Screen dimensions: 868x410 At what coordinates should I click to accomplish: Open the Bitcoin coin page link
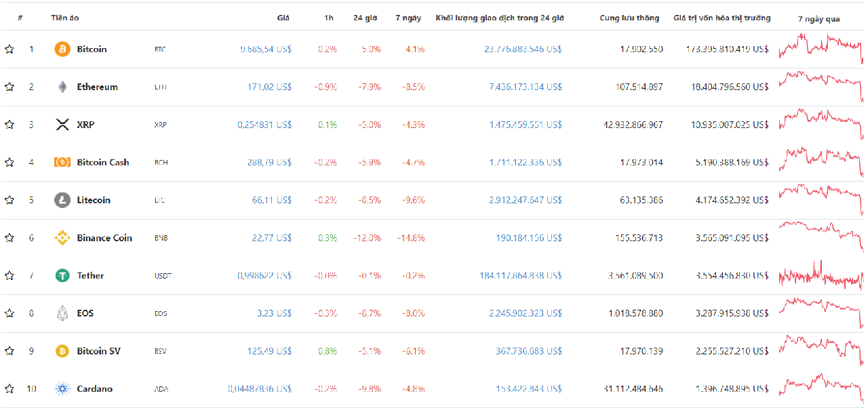point(92,49)
